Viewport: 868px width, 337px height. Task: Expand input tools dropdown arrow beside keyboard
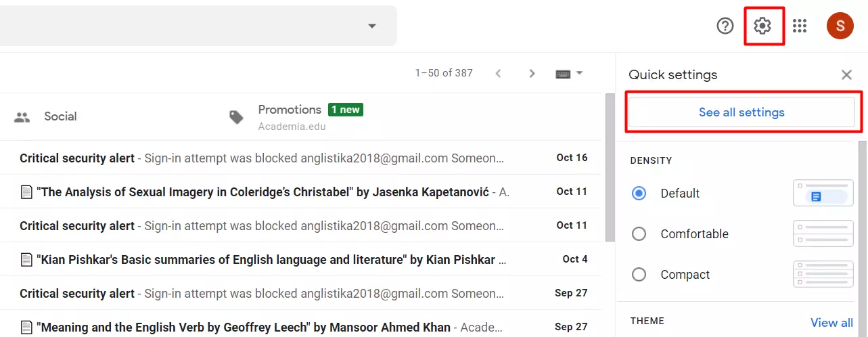[579, 73]
